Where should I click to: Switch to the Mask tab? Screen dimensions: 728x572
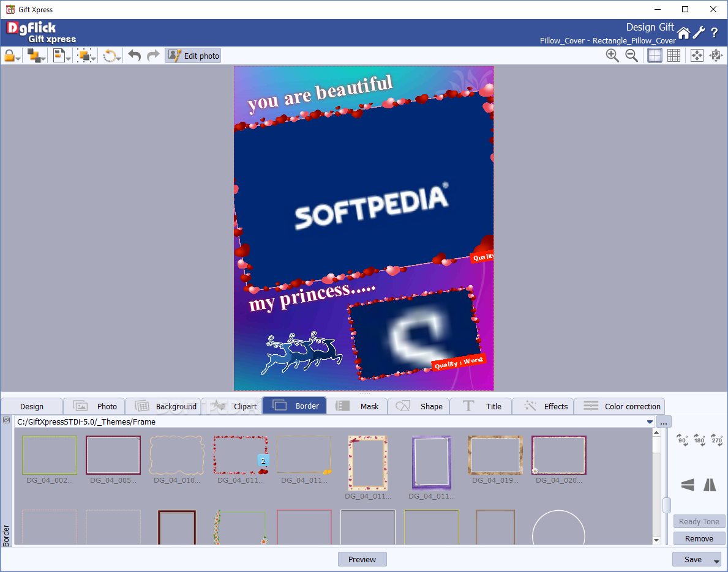356,406
